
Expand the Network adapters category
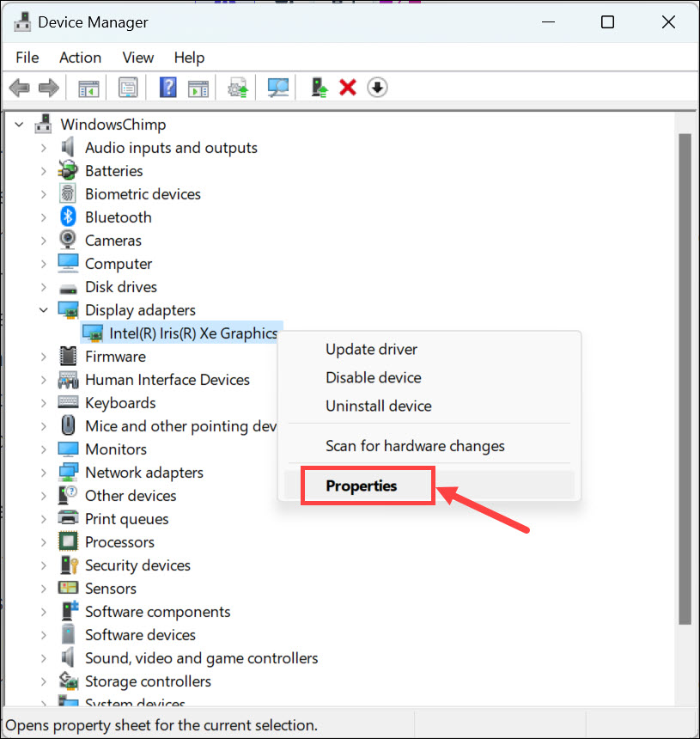point(42,472)
